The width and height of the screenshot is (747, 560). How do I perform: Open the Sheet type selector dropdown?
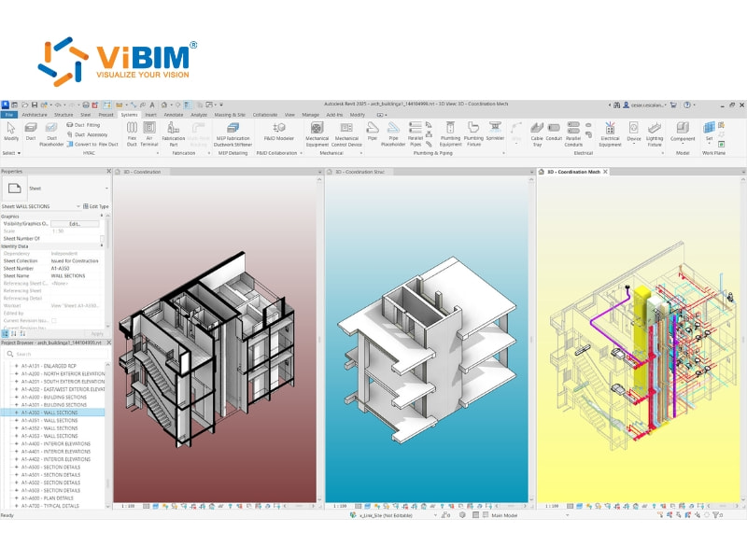pos(107,188)
